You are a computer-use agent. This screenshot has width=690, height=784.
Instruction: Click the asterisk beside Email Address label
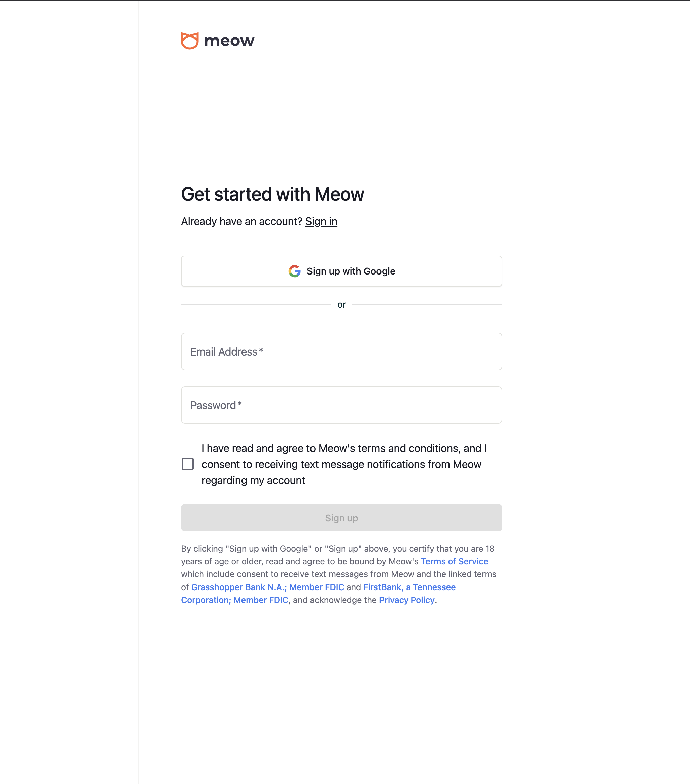click(x=261, y=350)
